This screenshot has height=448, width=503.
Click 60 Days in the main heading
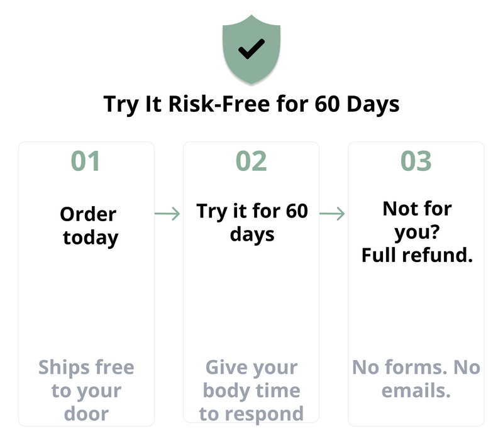[357, 104]
